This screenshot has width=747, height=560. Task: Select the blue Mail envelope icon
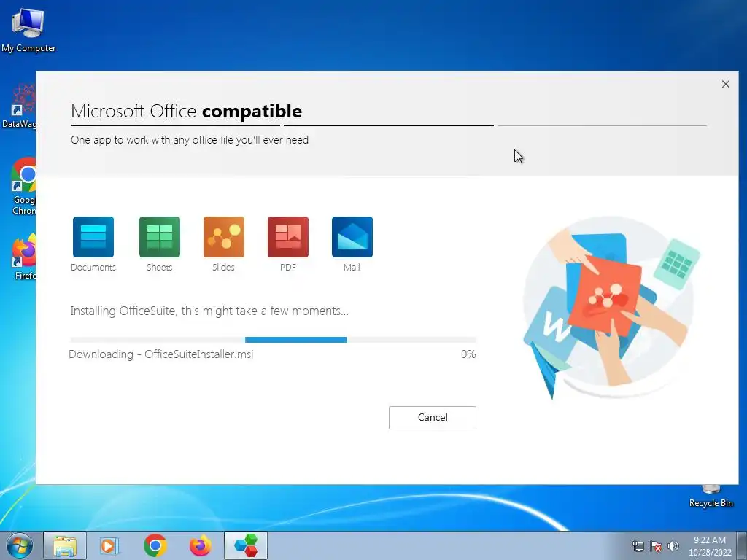(352, 237)
